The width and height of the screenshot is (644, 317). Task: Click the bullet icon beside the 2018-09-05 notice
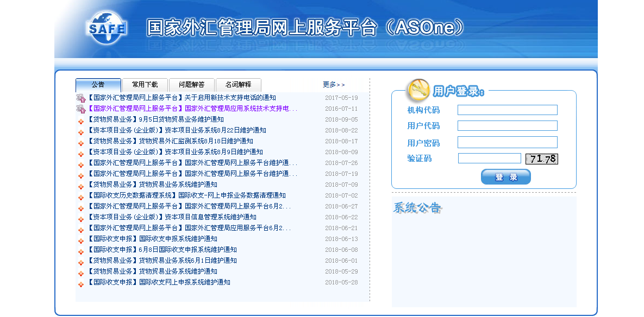[81, 121]
